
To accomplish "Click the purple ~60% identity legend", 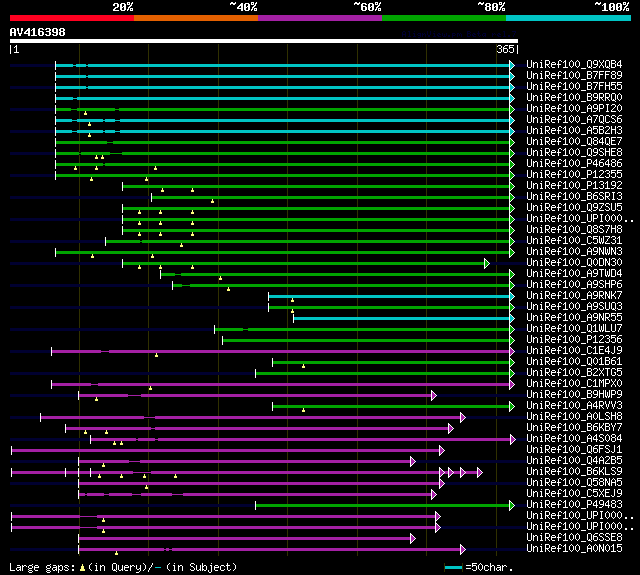I will pos(320,18).
